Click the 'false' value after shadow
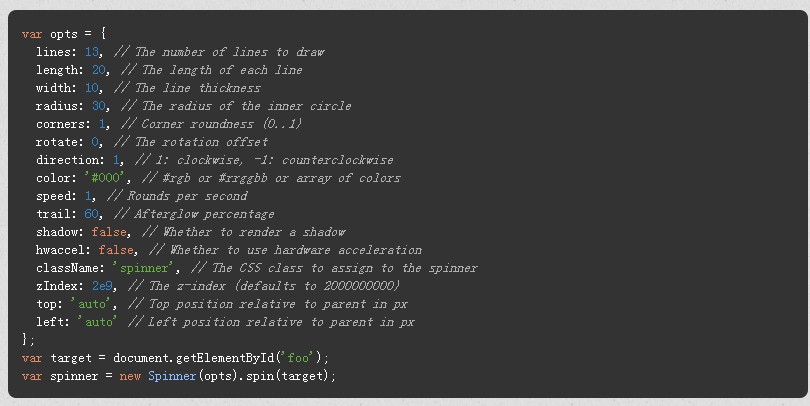 (108, 232)
